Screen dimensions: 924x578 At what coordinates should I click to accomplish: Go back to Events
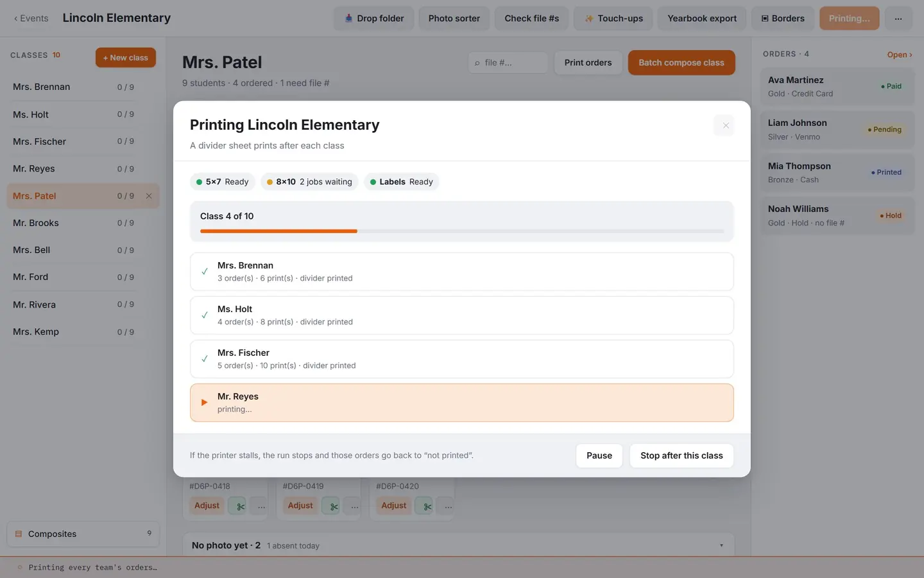[x=31, y=18]
